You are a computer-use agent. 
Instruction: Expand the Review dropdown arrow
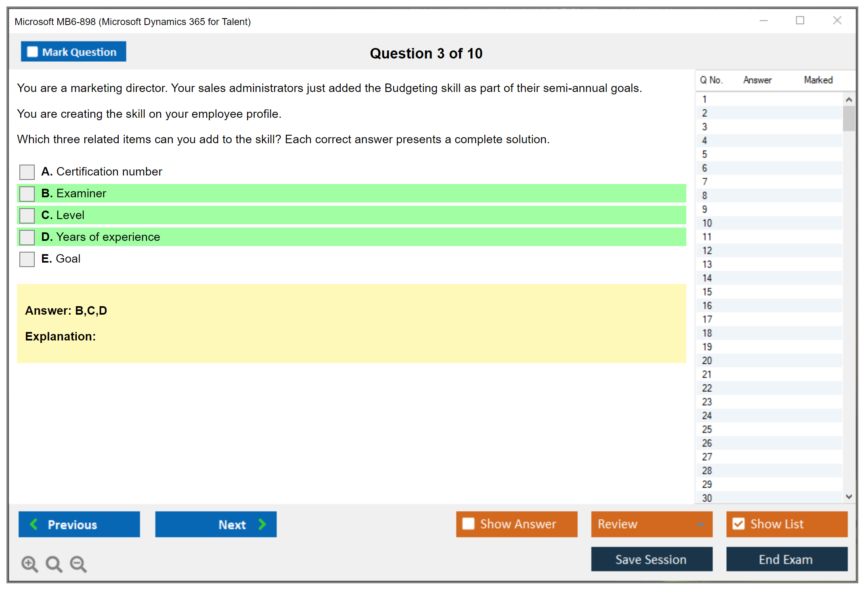pyautogui.click(x=701, y=524)
